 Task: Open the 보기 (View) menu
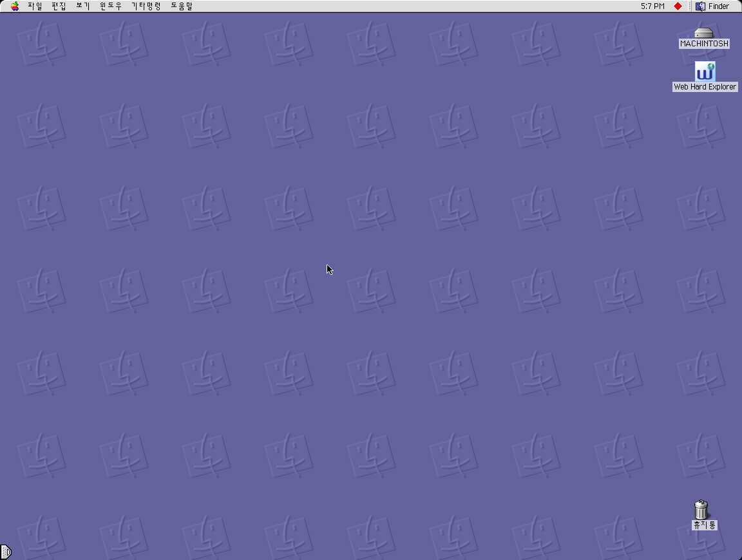coord(83,6)
